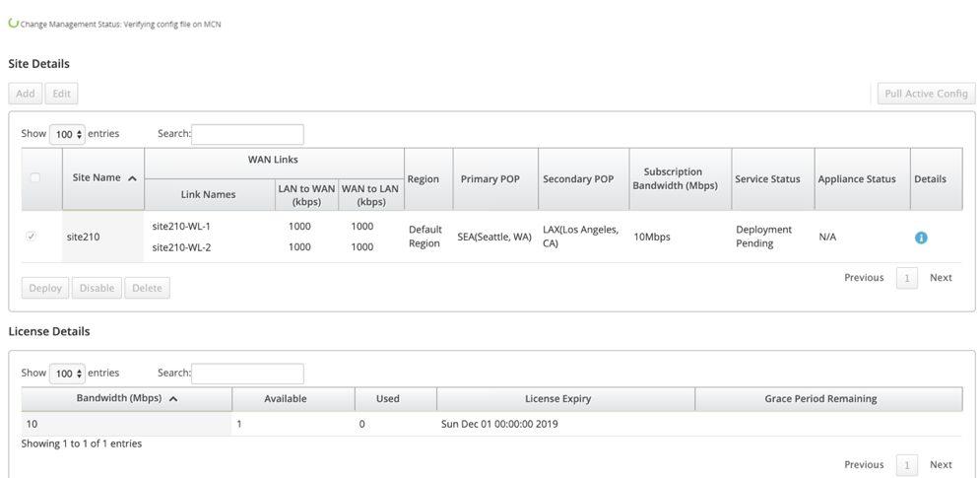This screenshot has height=478, width=980.
Task: Click the Link Names column header
Action: pyautogui.click(x=209, y=194)
